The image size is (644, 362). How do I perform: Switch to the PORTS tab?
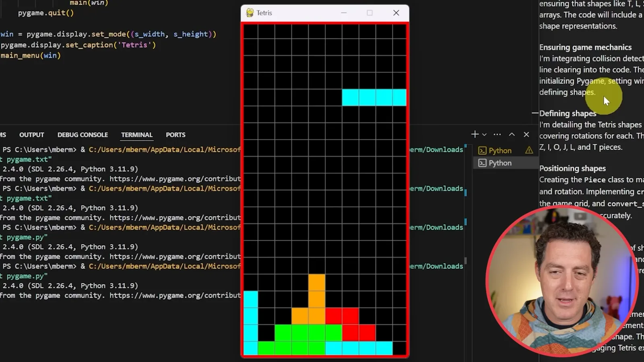(175, 135)
